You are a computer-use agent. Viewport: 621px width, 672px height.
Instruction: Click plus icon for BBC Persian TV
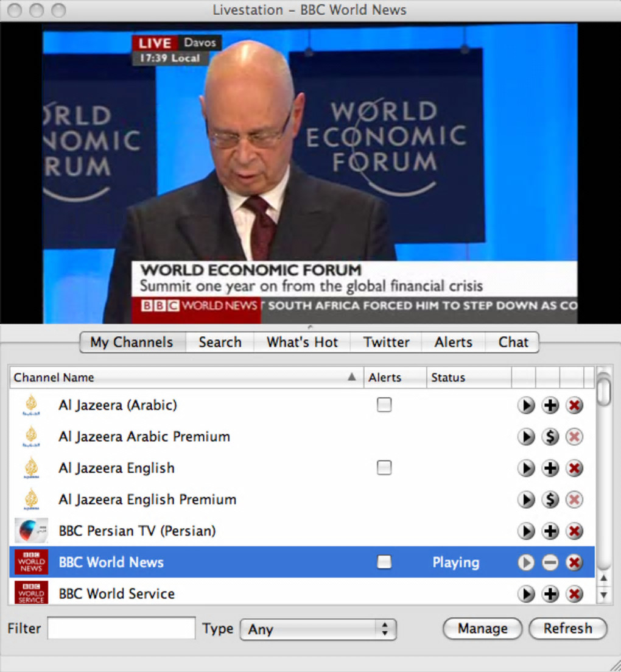pyautogui.click(x=550, y=531)
